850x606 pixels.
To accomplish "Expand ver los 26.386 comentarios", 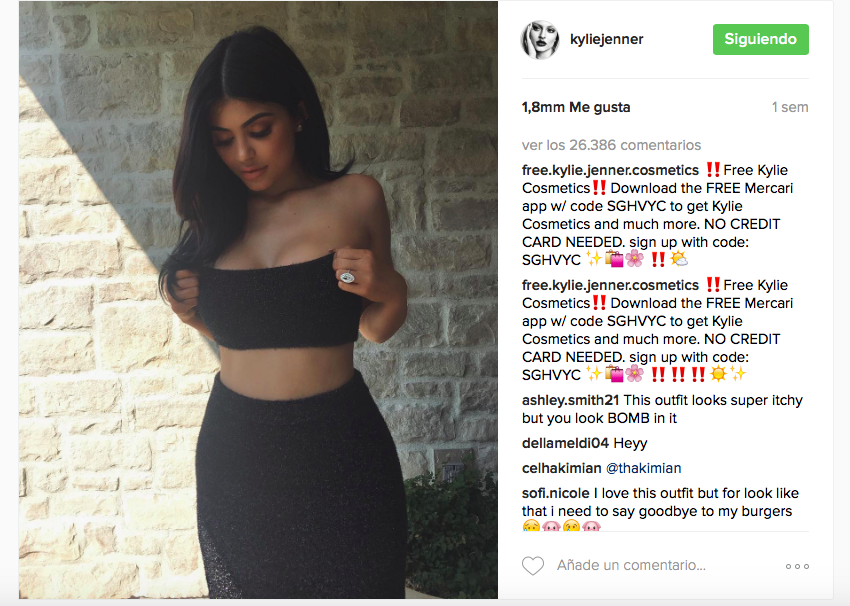I will (611, 145).
